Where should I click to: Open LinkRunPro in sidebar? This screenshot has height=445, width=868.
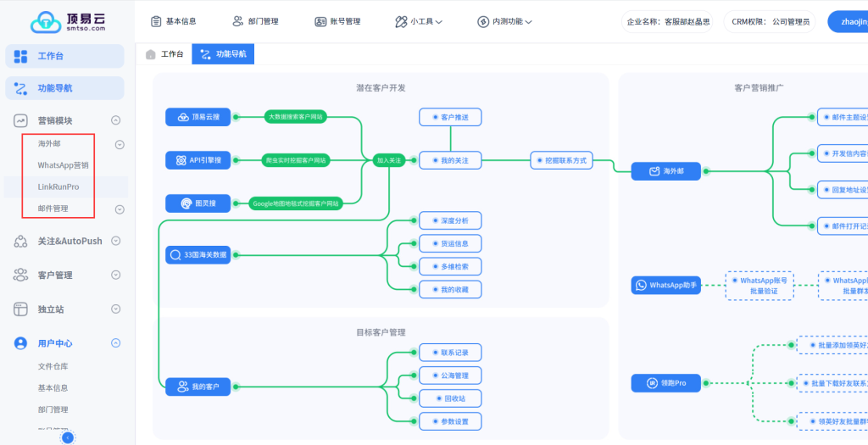click(58, 186)
